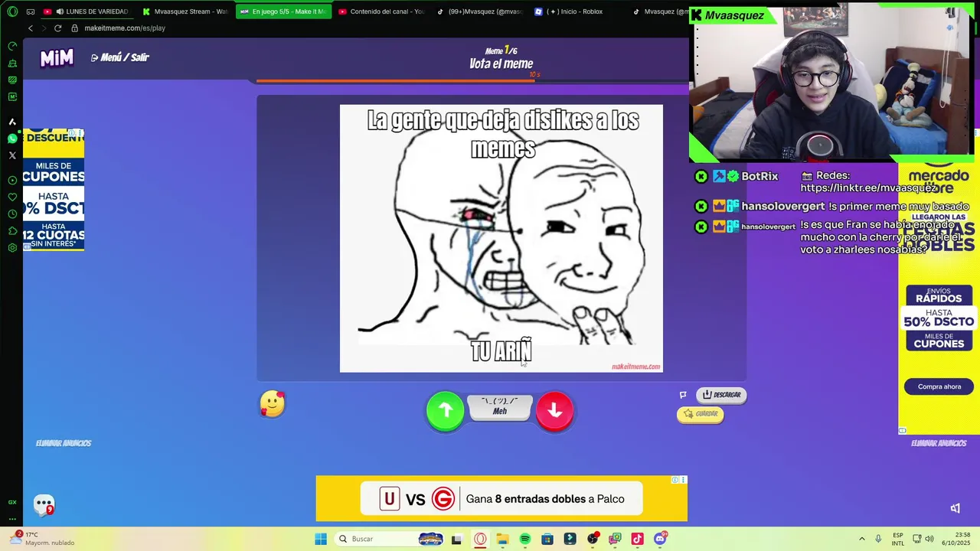
Task: Open the (99+)Mvasquez TikTok tab
Action: pos(479,11)
